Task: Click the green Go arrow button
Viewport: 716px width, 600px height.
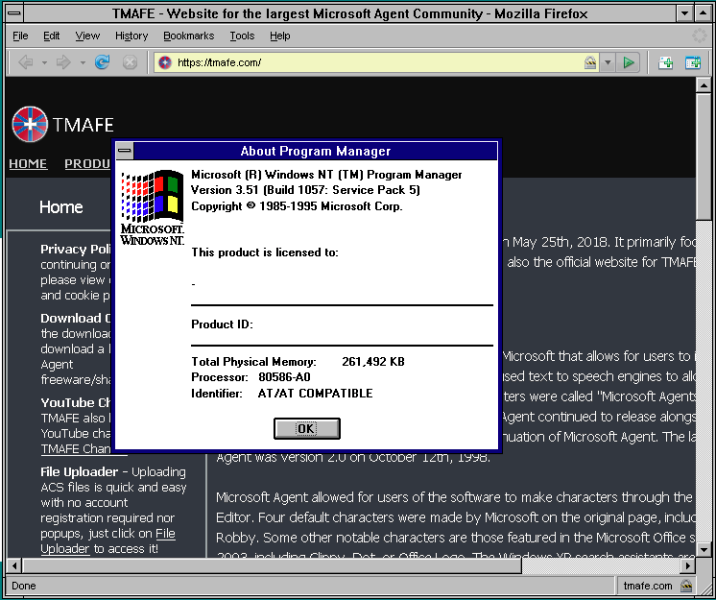Action: (628, 62)
